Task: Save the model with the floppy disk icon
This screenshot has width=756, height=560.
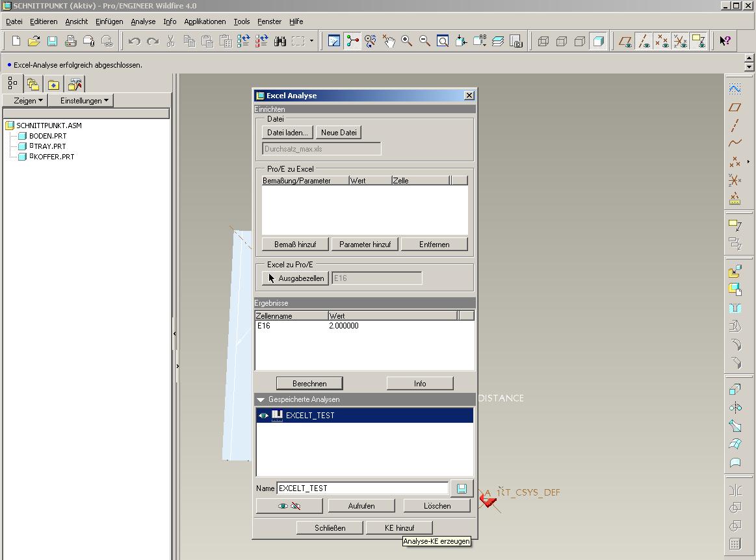Action: [x=52, y=41]
